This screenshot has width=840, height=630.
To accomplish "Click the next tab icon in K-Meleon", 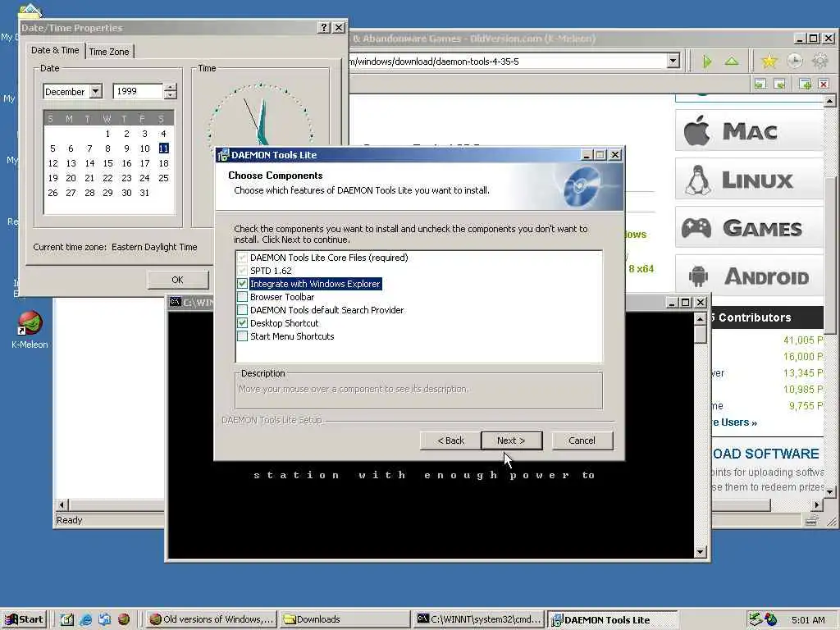I will tap(780, 84).
